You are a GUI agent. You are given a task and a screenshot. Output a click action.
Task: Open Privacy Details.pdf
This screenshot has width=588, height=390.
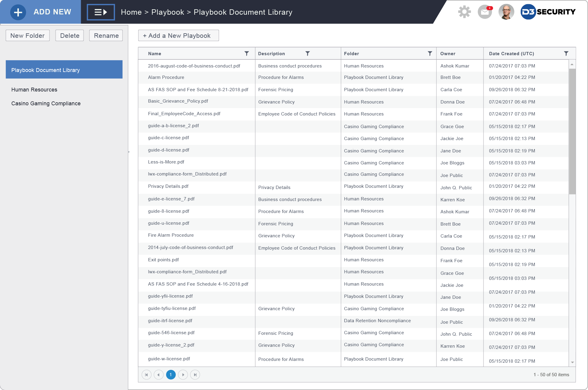(x=168, y=186)
